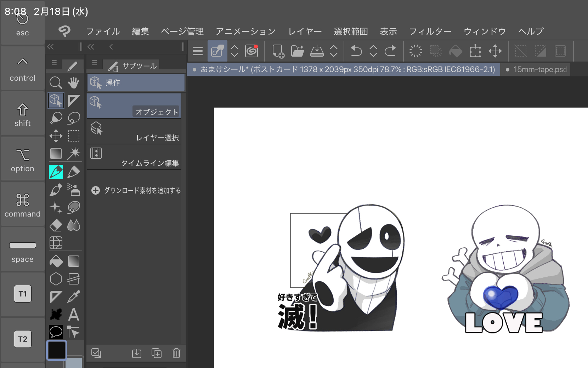Select the Eyedropper tool
588x368 pixels.
point(74,297)
